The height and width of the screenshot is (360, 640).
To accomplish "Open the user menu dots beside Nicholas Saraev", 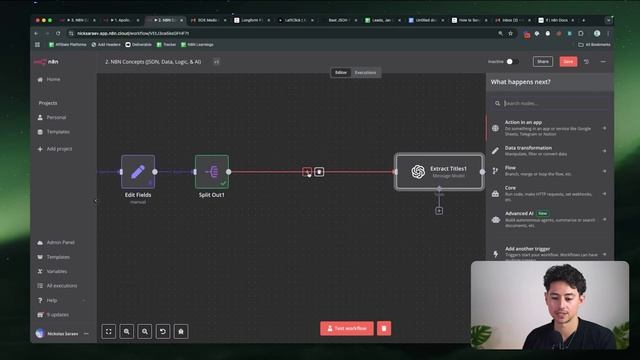I will [x=86, y=333].
